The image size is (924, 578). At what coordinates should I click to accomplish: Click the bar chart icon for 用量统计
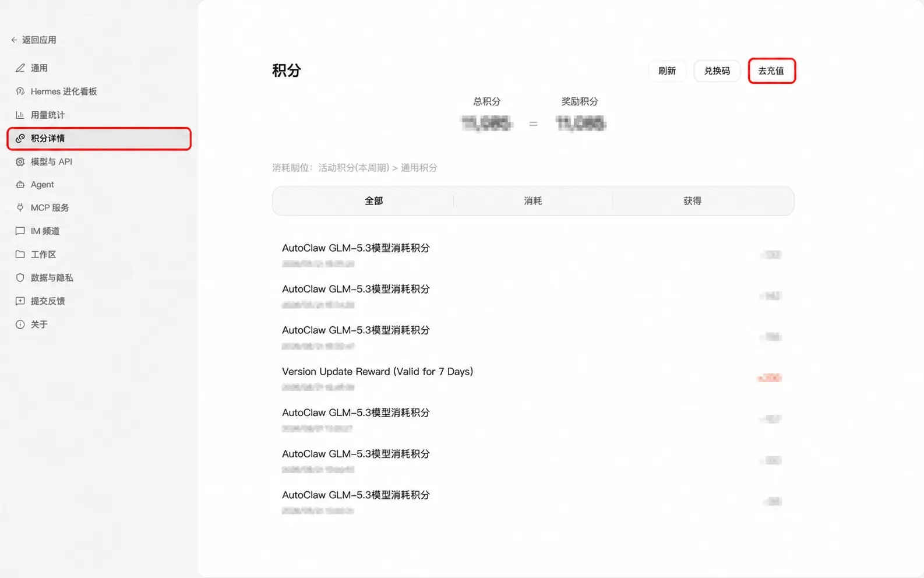tap(20, 115)
